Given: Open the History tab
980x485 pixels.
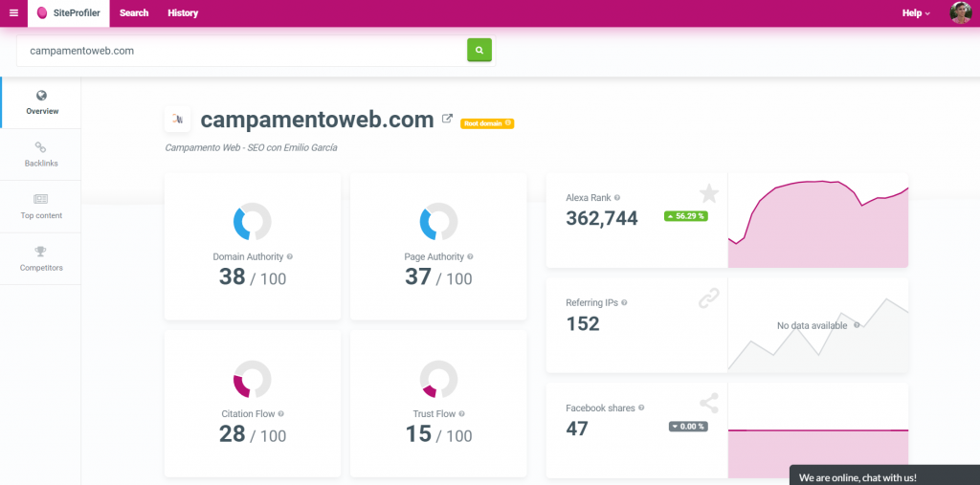Looking at the screenshot, I should (x=183, y=13).
